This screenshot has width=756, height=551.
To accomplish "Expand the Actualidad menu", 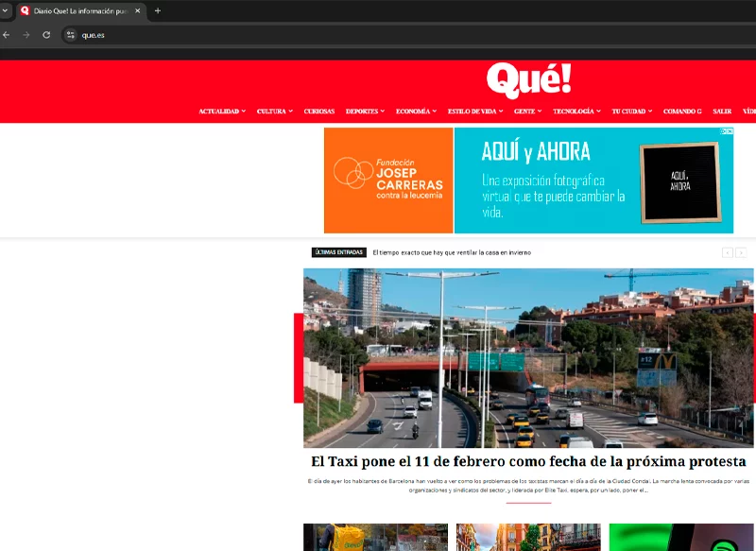I will coord(221,112).
